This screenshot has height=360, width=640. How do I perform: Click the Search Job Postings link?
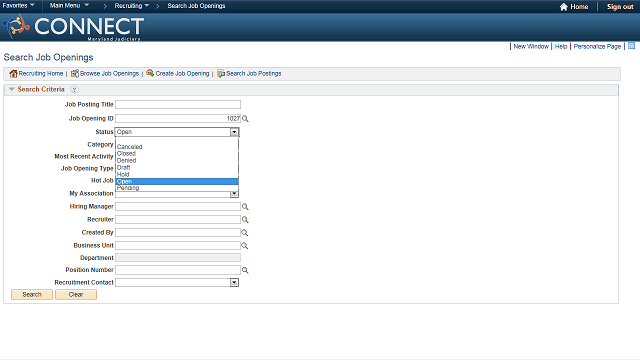click(x=254, y=73)
